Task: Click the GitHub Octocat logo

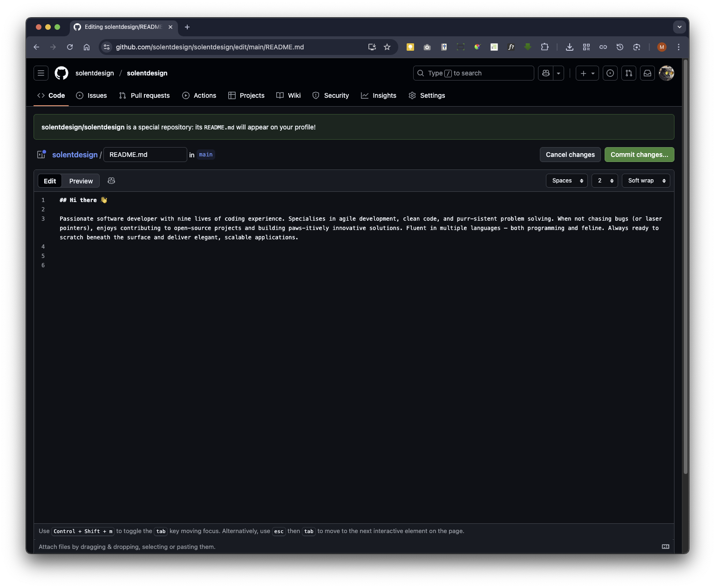Action: tap(61, 73)
